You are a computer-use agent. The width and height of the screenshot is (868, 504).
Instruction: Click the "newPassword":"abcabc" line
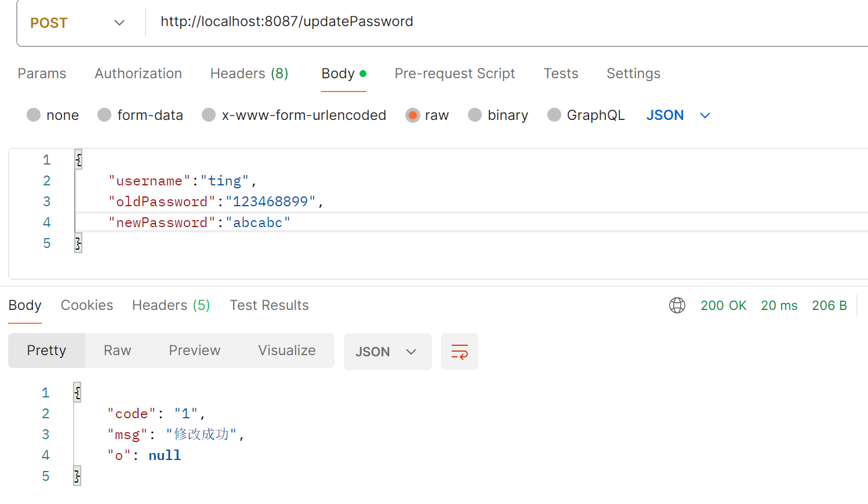point(199,222)
